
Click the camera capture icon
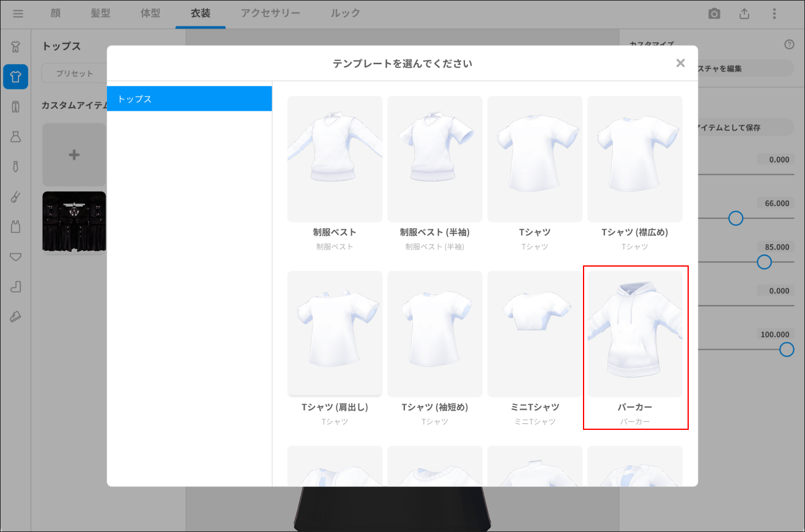click(714, 13)
